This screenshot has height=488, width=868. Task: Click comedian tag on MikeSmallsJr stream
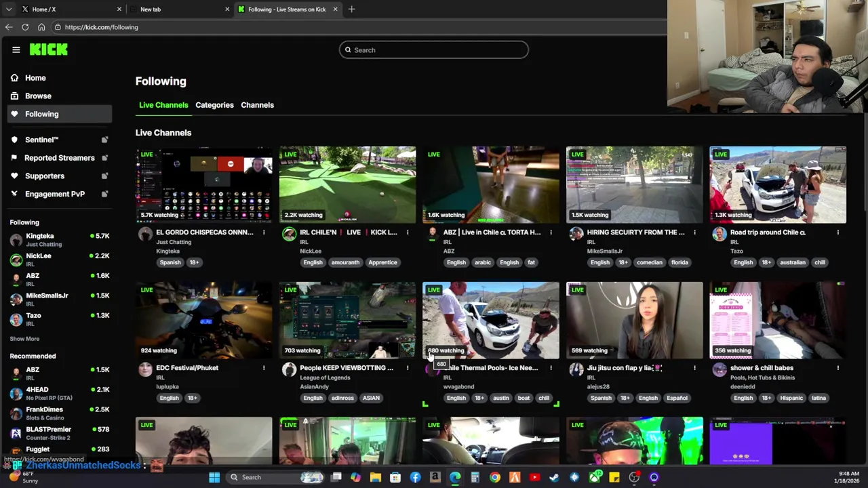(x=650, y=263)
